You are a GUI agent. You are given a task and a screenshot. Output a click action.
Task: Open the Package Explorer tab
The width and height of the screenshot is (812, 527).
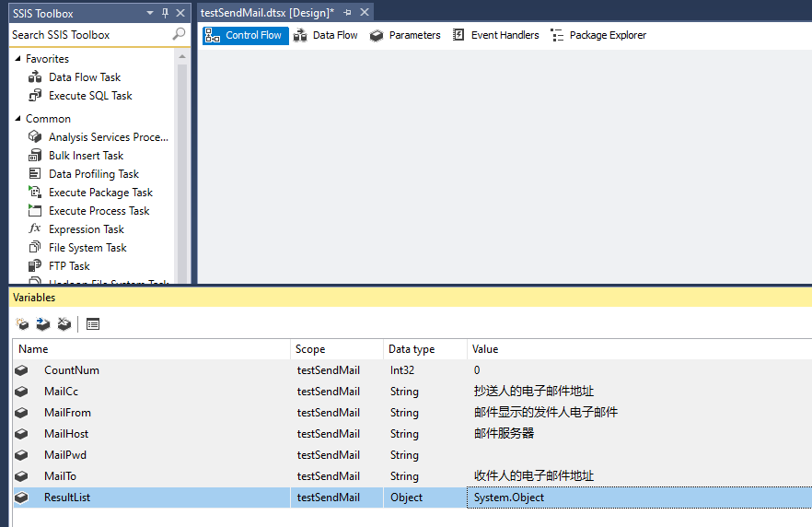click(x=598, y=35)
